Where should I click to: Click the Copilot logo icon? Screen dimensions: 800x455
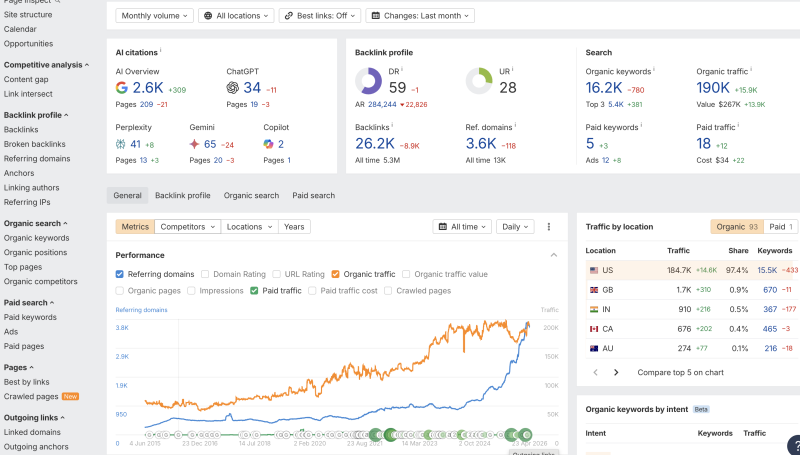[x=268, y=144]
